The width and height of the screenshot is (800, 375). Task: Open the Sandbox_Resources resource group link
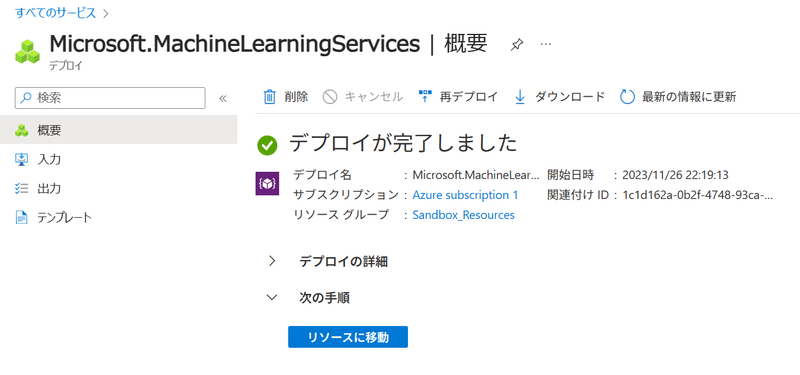pyautogui.click(x=463, y=215)
